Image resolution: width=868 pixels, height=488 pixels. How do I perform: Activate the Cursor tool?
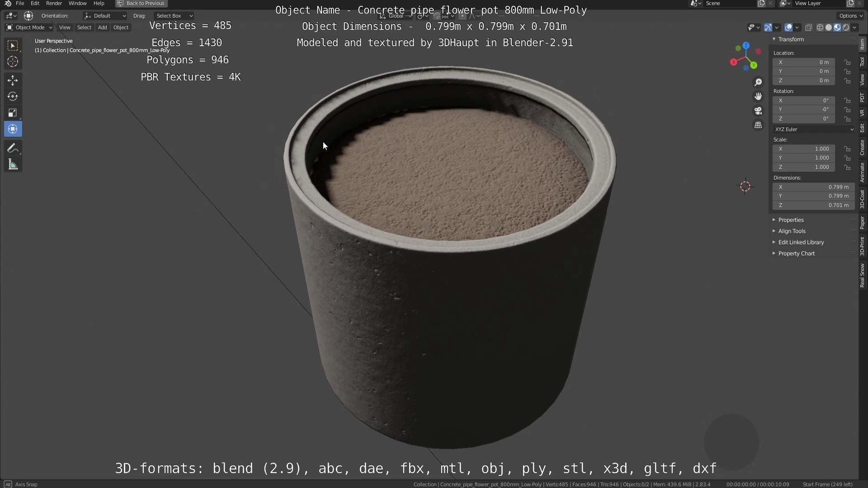point(13,62)
